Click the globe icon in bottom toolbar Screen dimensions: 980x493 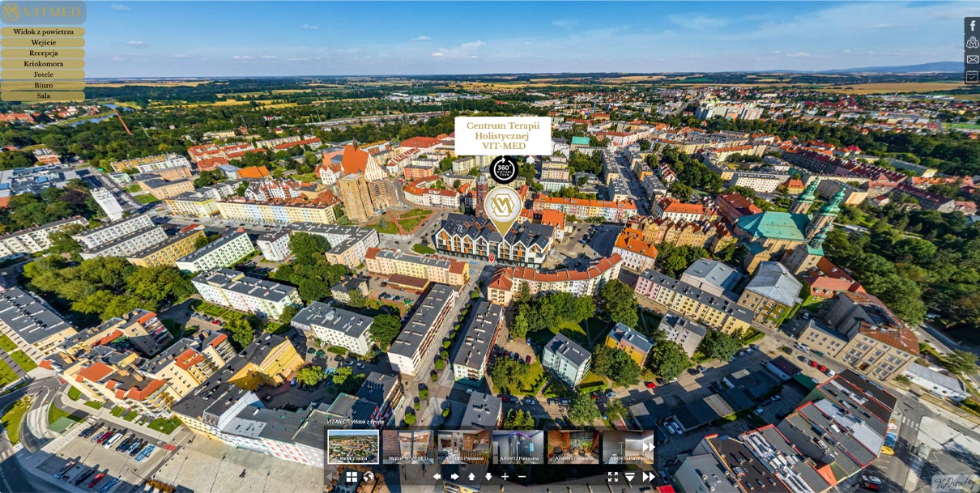tap(369, 477)
